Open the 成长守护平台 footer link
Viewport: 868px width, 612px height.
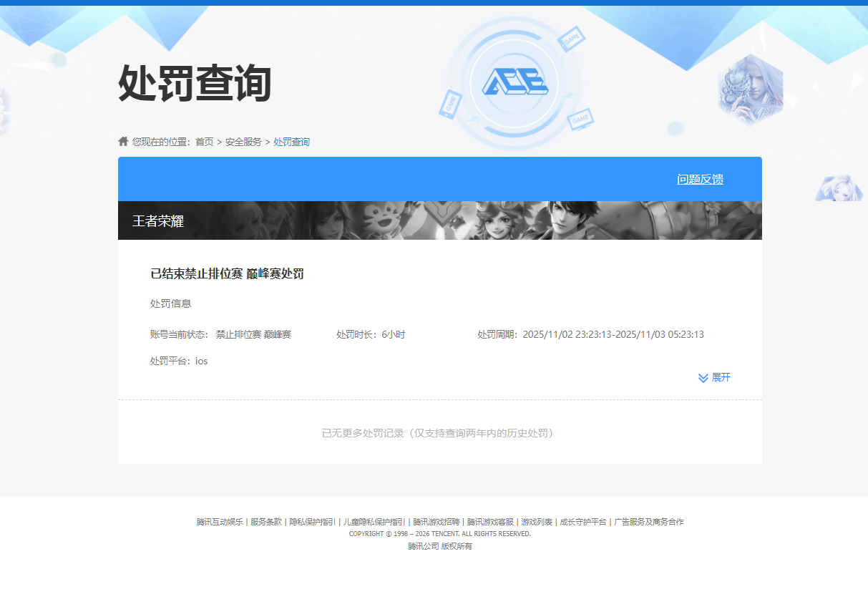point(585,522)
